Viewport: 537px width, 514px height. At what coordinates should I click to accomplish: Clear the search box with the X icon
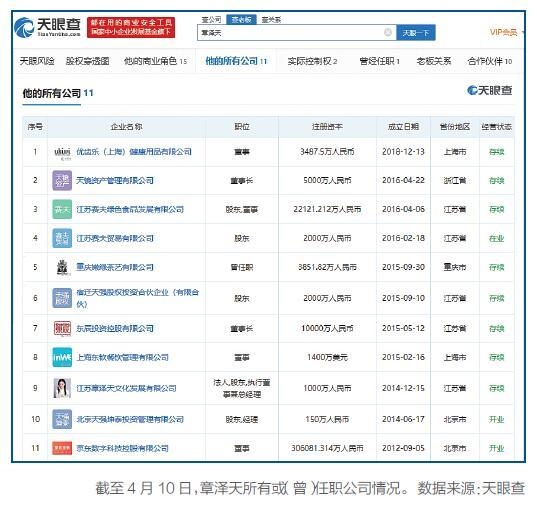pos(388,33)
